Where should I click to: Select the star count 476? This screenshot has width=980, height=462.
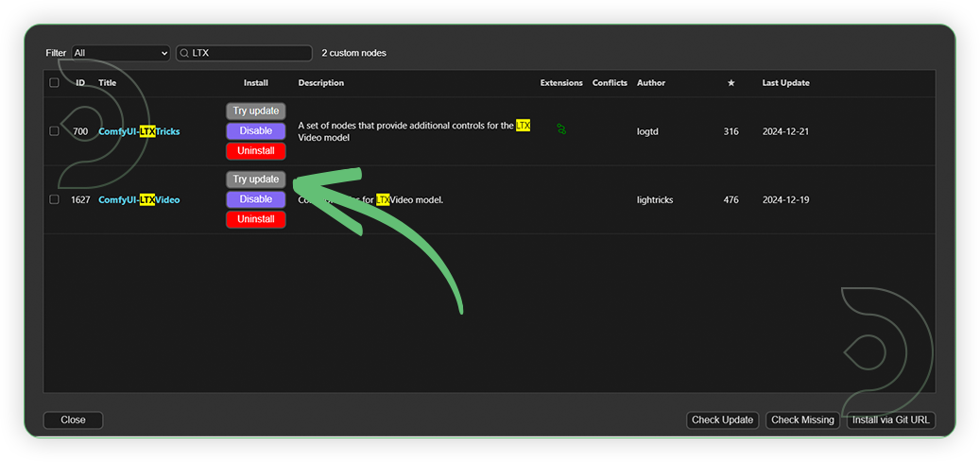pyautogui.click(x=731, y=200)
